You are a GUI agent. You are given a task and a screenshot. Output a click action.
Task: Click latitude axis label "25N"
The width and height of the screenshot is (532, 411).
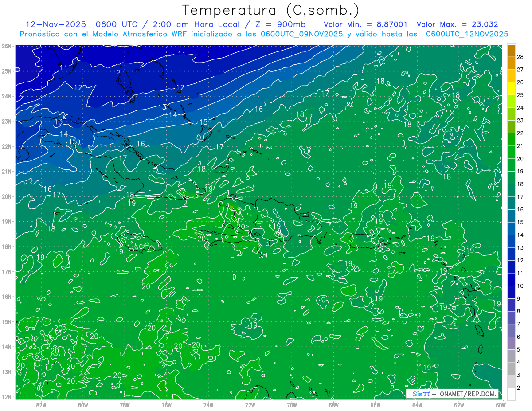pos(7,71)
